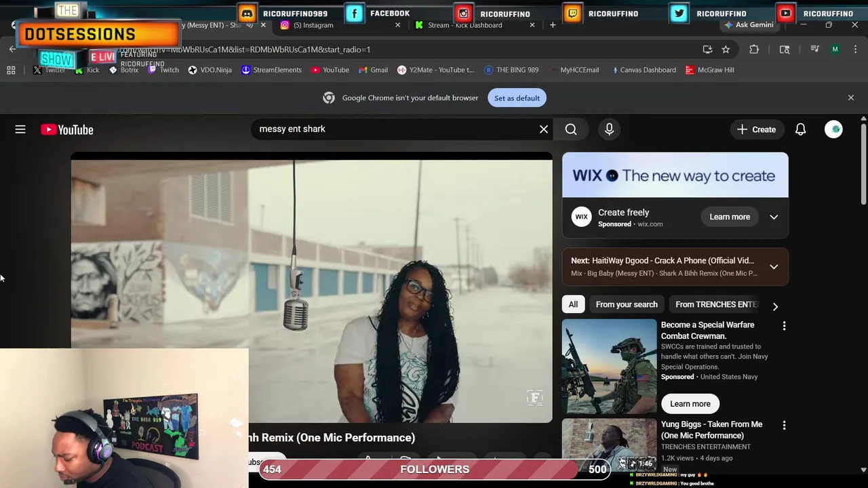The image size is (868, 488).
Task: Open the Chrome apps grid shortcut
Action: pos(11,70)
